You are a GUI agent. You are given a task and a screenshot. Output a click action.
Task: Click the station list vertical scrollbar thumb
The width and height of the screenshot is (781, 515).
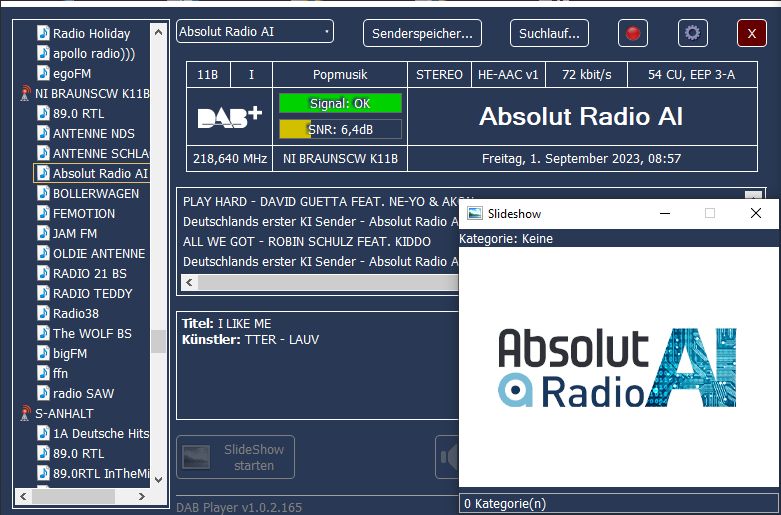158,341
